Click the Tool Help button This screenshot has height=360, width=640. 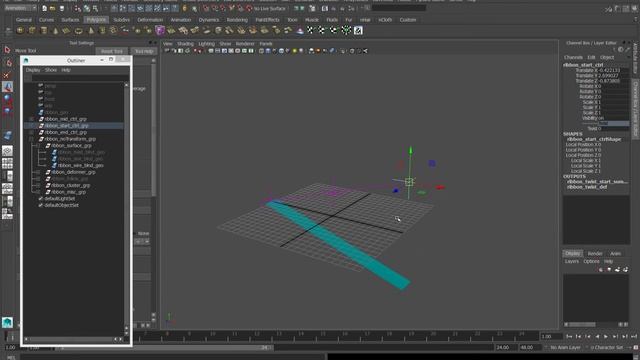(144, 51)
